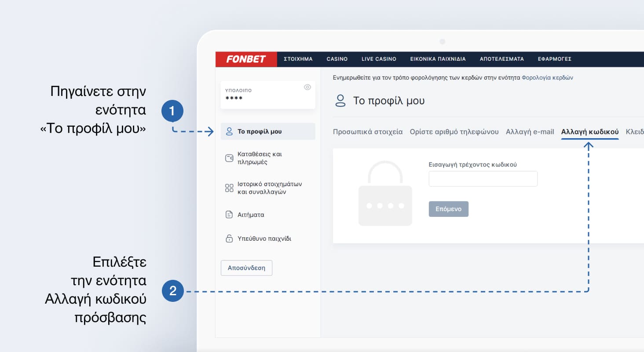644x352 pixels.
Task: Click the large gray password lock illustration
Action: click(x=385, y=194)
